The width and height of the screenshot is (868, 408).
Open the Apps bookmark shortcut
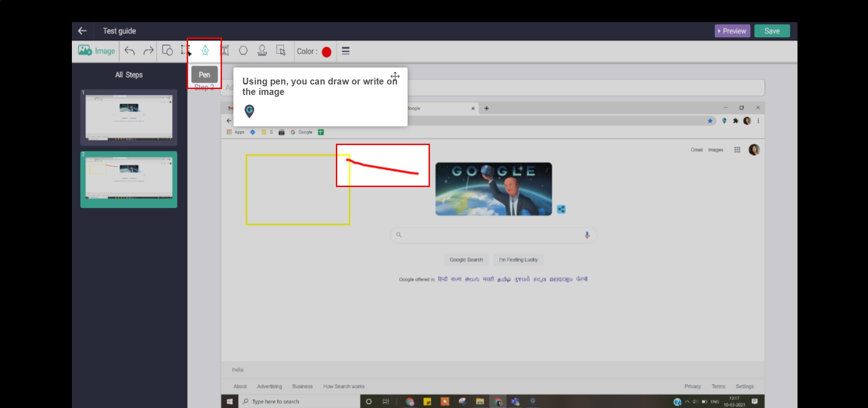236,132
